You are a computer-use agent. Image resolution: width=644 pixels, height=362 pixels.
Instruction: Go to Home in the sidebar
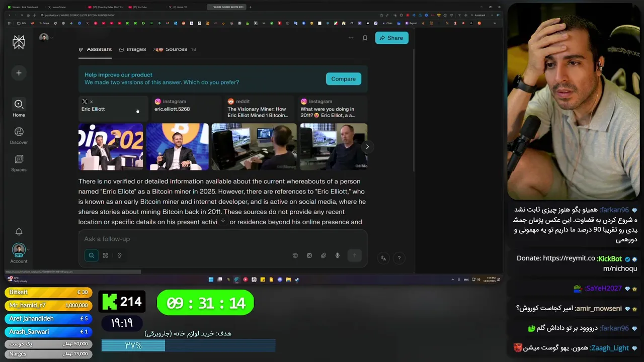tap(19, 108)
